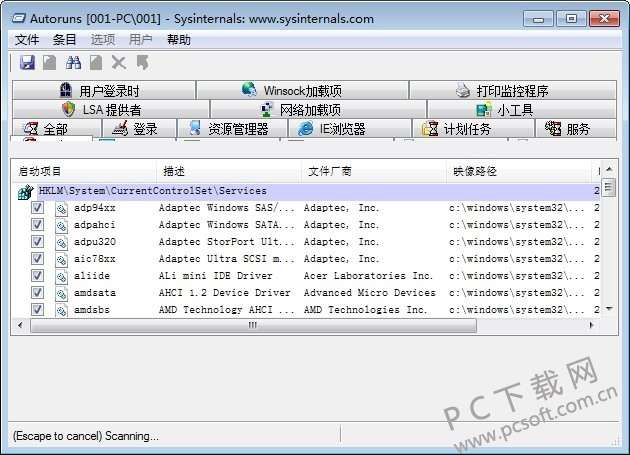Click the Save toolbar icon
This screenshot has width=630, height=455.
pos(27,63)
